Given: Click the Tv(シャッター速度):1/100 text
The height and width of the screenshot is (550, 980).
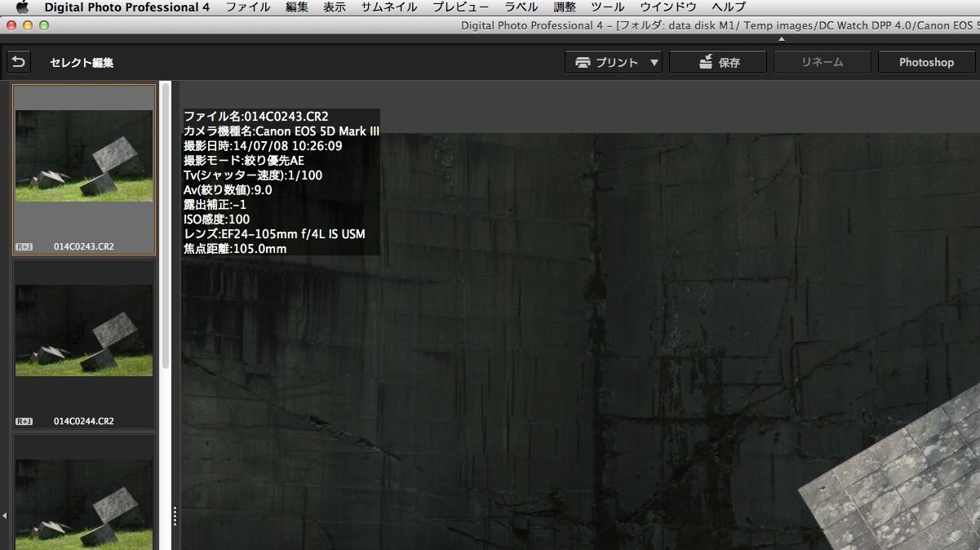Looking at the screenshot, I should 253,175.
